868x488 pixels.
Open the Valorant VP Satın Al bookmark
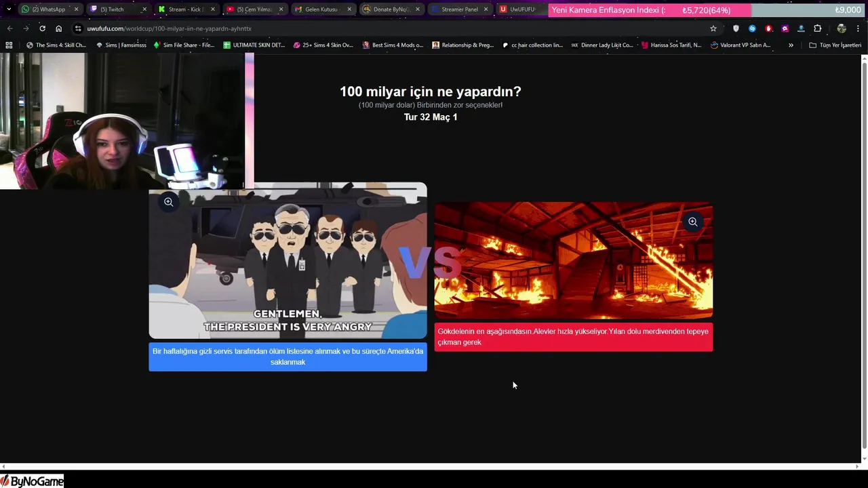741,45
